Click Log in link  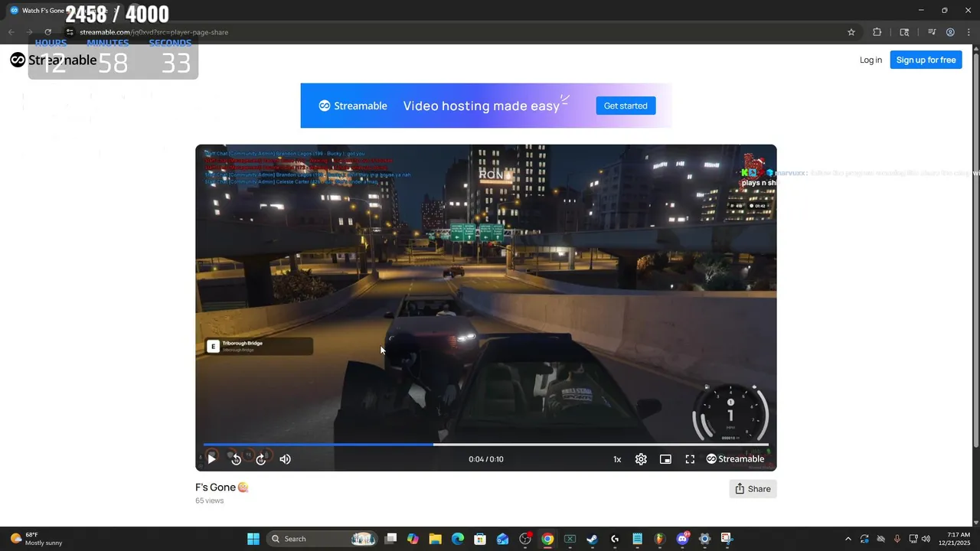tap(871, 60)
